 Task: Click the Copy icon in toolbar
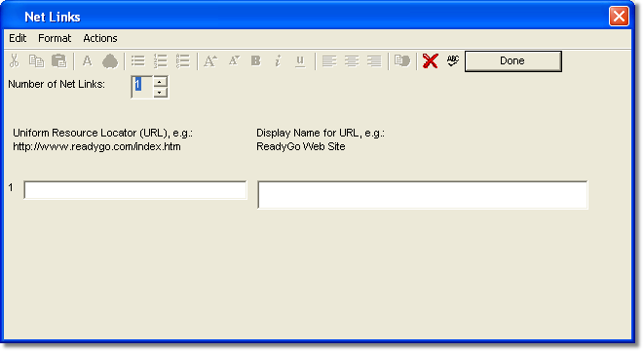(x=37, y=60)
